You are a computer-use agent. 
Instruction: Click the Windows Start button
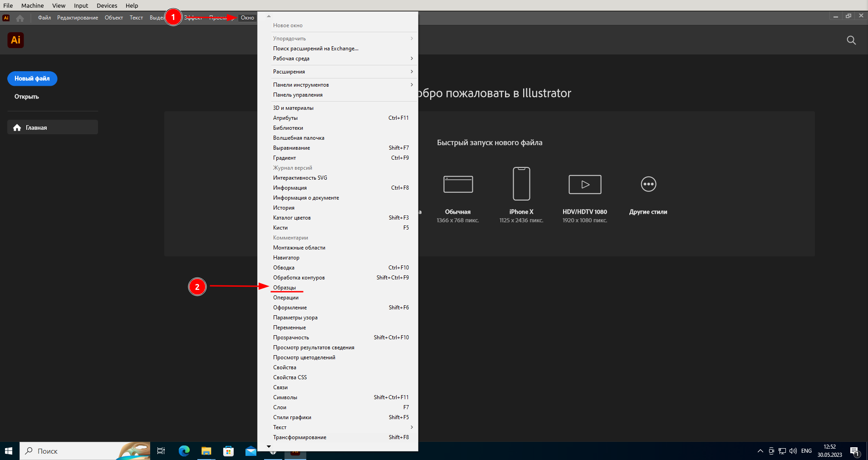tap(9, 451)
